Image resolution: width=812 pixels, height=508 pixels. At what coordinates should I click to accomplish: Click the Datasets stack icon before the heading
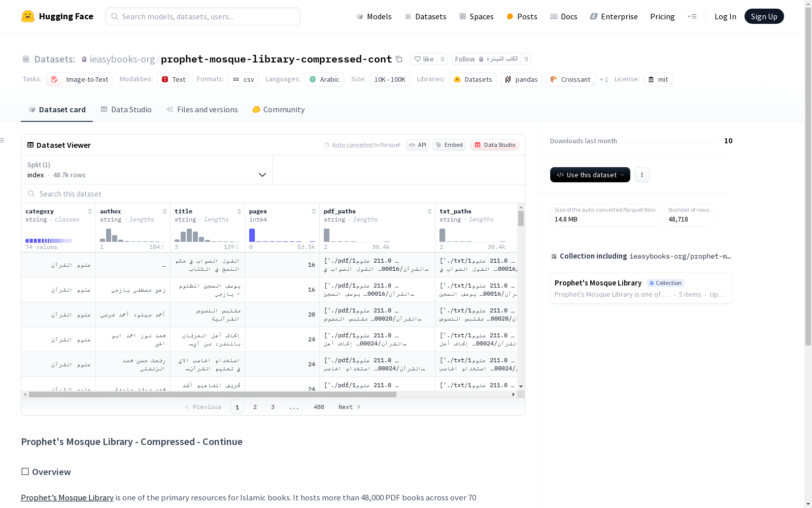point(26,59)
